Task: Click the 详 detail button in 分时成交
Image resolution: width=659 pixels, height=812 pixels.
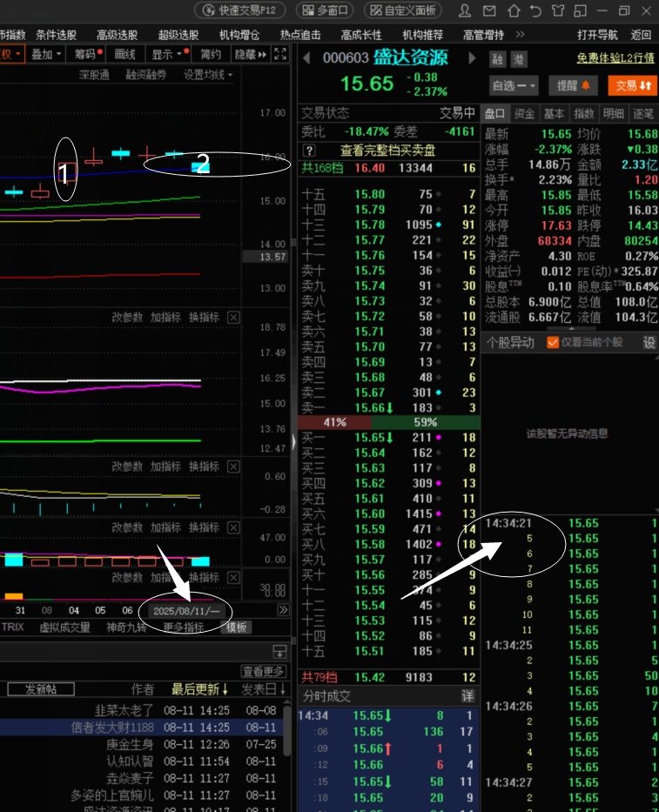Action: click(x=467, y=696)
